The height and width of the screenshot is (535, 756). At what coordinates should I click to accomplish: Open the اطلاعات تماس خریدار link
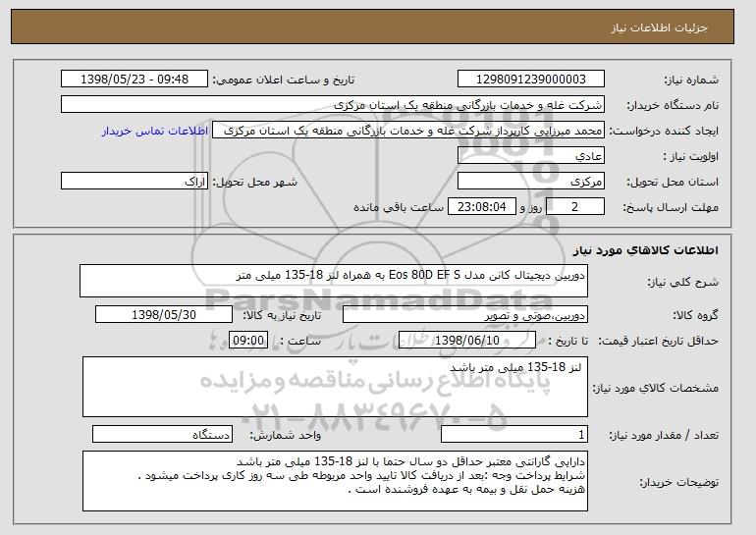pos(155,132)
